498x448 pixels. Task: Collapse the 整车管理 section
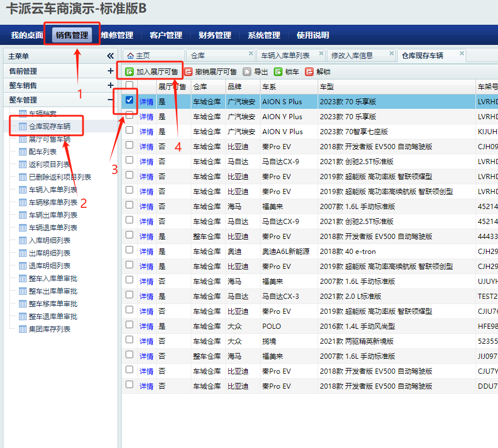111,99
